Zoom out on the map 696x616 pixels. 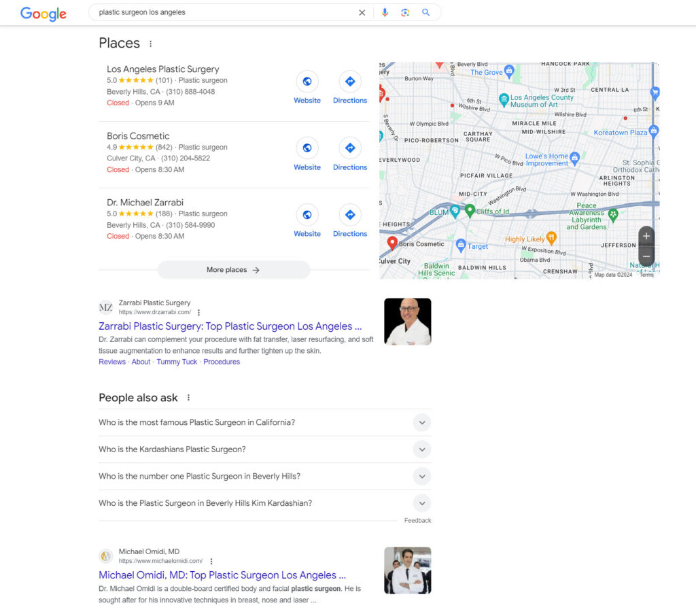pyautogui.click(x=646, y=256)
